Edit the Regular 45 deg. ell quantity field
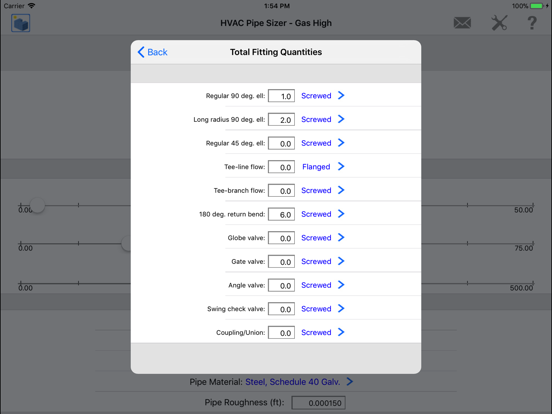The image size is (552, 414). click(x=281, y=143)
